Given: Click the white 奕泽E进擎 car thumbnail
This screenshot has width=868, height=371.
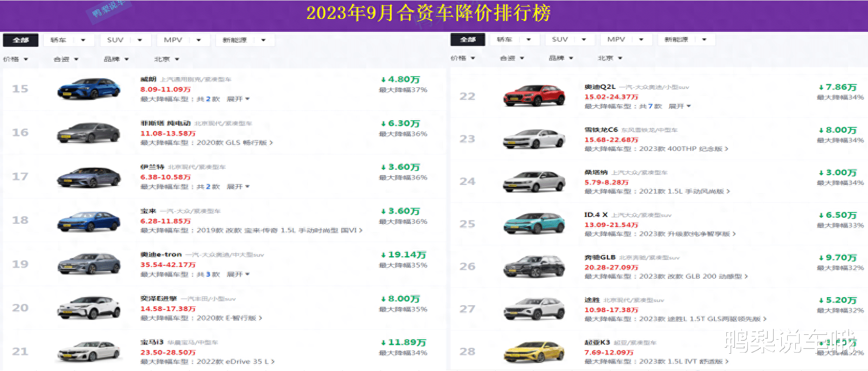Looking at the screenshot, I should [89, 308].
